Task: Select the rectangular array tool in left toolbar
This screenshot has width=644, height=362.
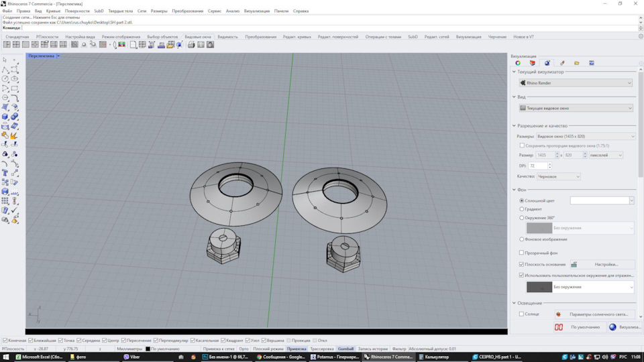Action: coord(5,200)
